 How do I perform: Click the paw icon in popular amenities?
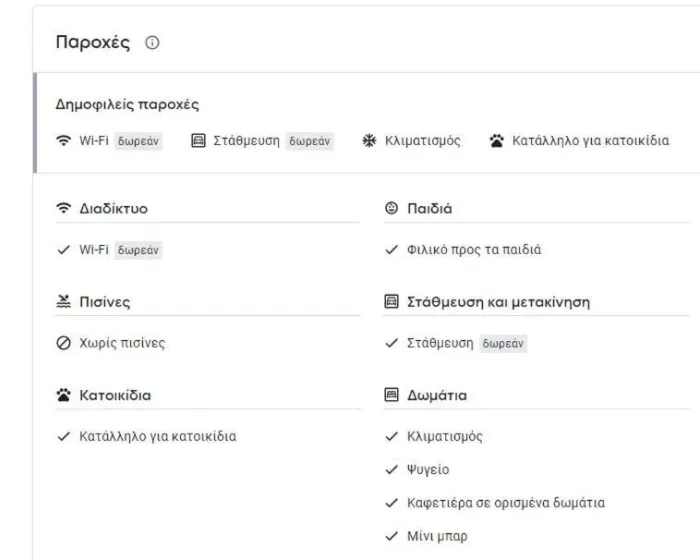(x=497, y=141)
